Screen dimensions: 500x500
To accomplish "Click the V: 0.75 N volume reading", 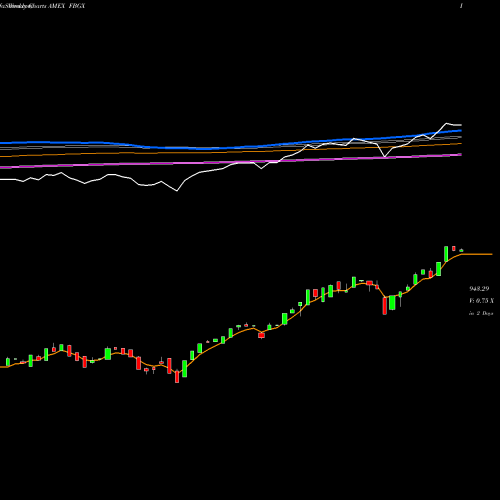I will point(481,301).
